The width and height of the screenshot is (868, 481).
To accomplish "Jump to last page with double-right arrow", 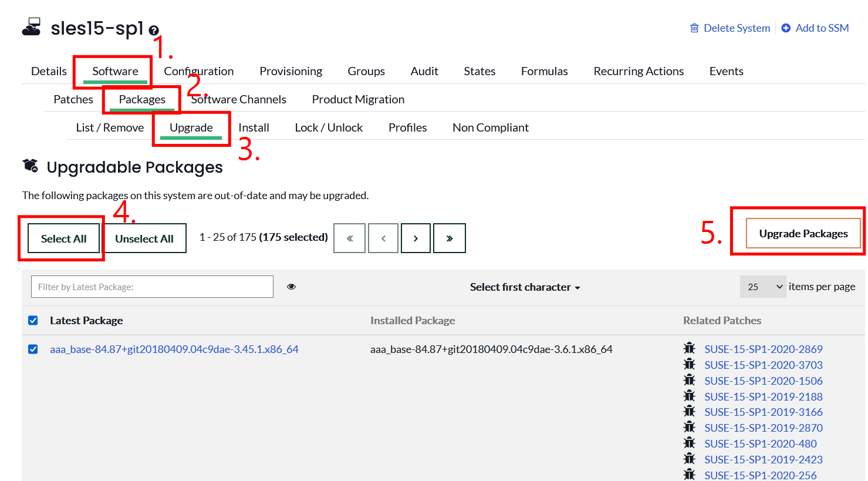I will coord(450,238).
